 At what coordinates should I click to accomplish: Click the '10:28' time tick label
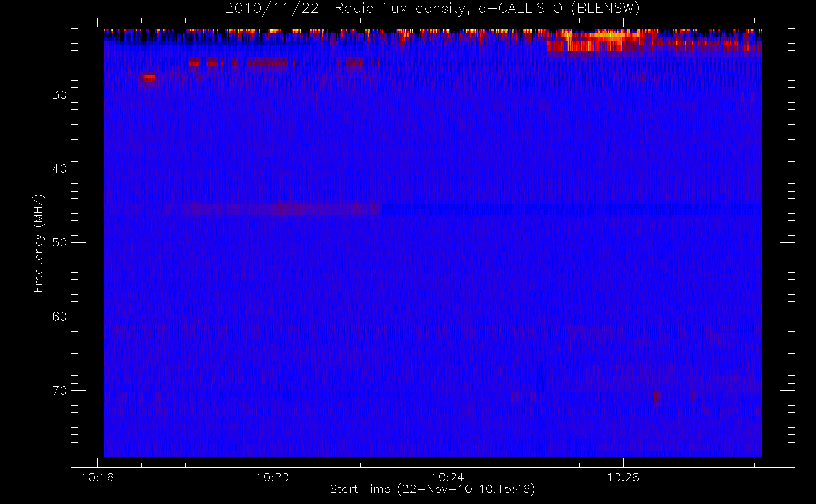(623, 477)
